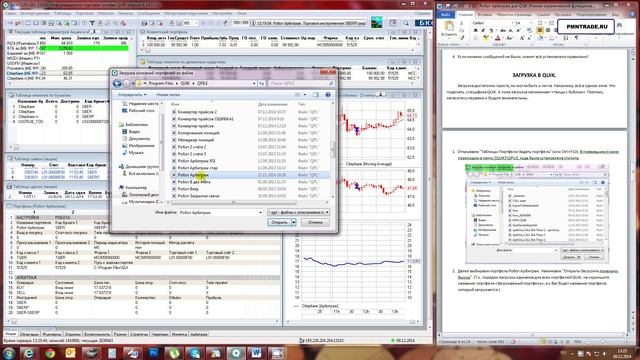This screenshot has width=640, height=360.
Task: Click the Back arrow in the file dialog
Action: (117, 83)
